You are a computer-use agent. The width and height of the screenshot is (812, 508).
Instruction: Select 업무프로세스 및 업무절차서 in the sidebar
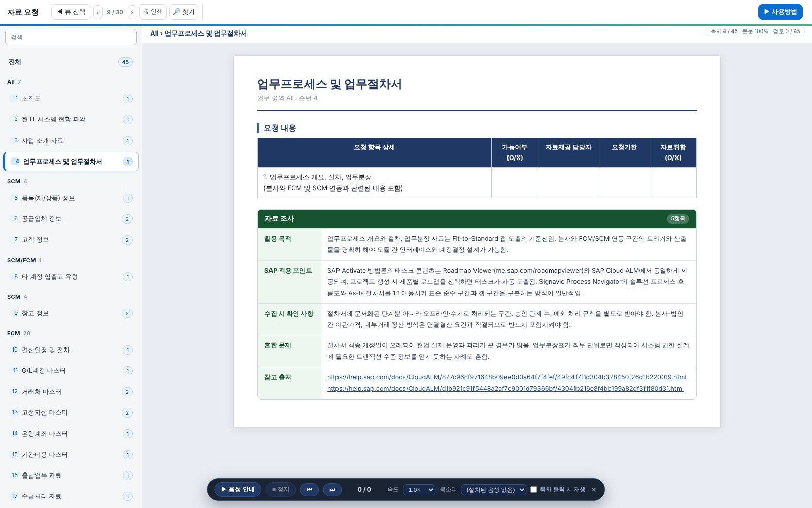click(x=71, y=162)
